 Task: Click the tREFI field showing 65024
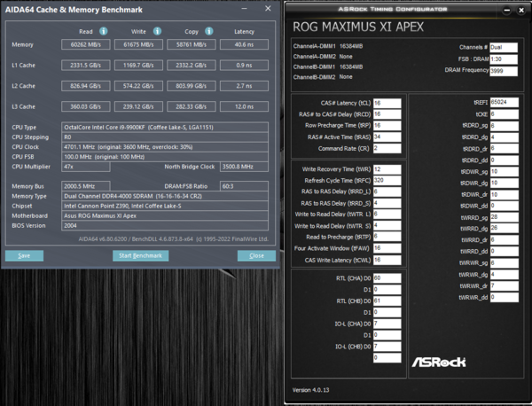(x=505, y=103)
